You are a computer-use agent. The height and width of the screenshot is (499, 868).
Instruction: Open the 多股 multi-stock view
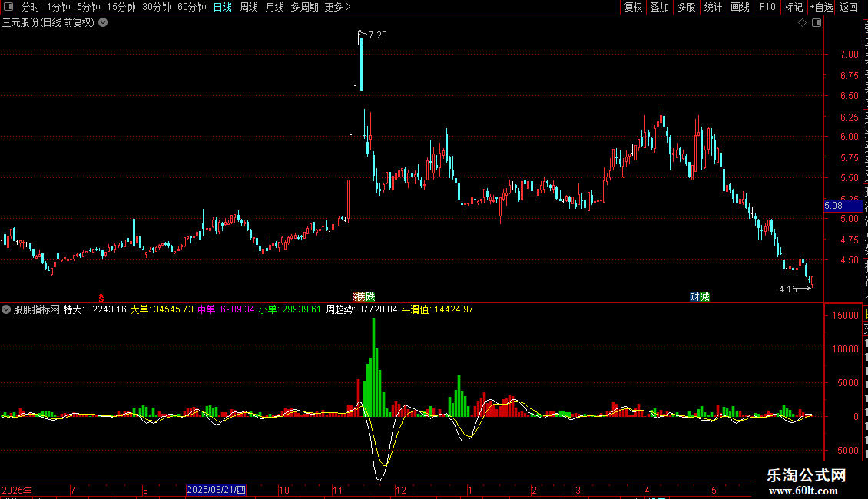click(687, 7)
